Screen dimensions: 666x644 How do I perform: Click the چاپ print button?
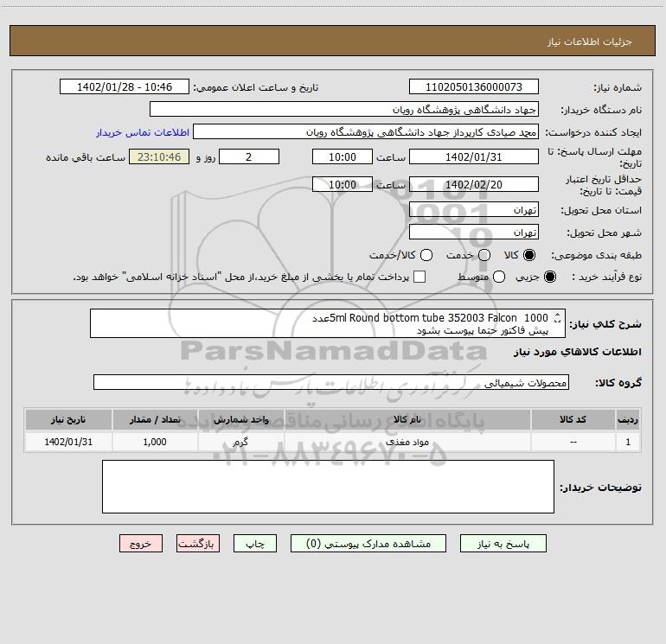tap(255, 544)
